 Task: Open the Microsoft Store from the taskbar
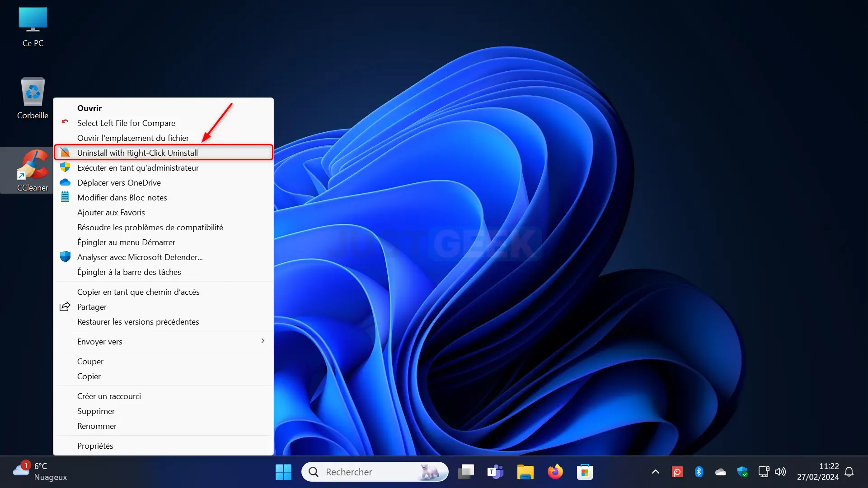point(585,472)
